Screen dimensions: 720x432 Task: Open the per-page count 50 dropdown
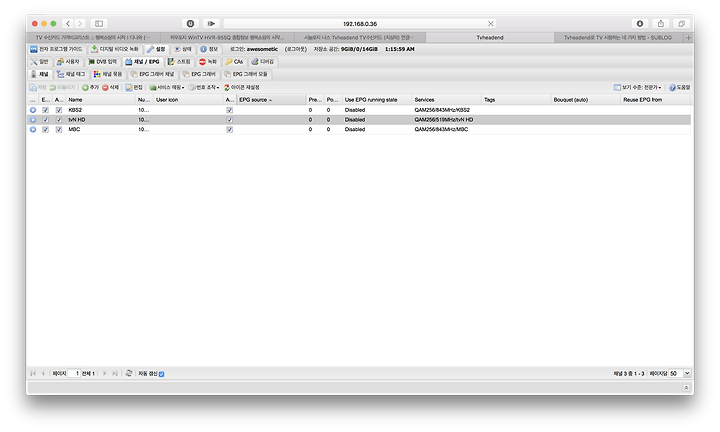[x=687, y=373]
